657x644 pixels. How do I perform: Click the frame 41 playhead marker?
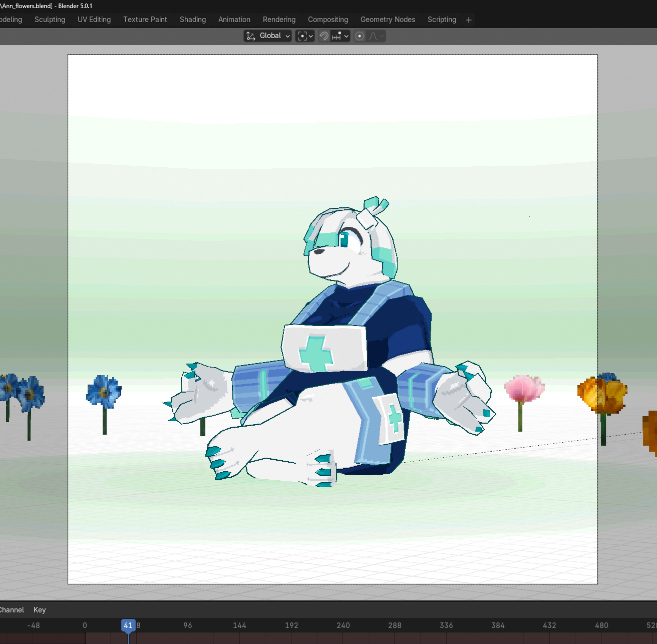tap(128, 625)
